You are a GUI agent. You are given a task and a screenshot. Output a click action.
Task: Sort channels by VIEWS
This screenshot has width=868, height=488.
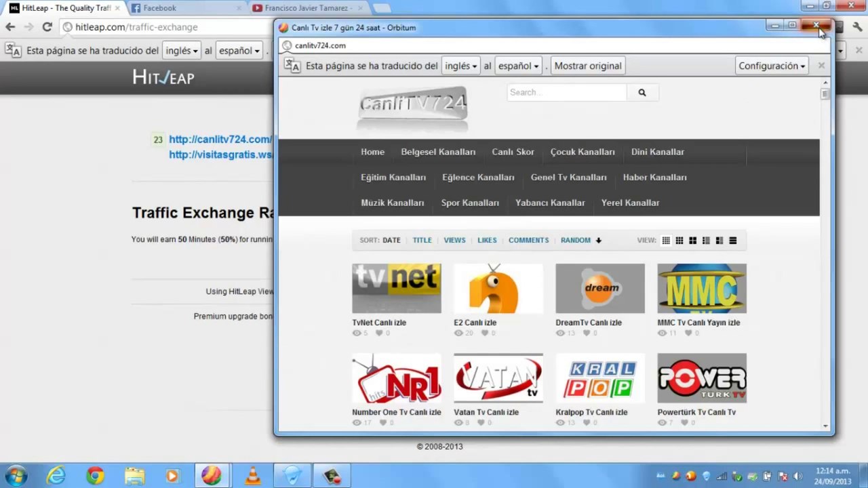pos(454,241)
